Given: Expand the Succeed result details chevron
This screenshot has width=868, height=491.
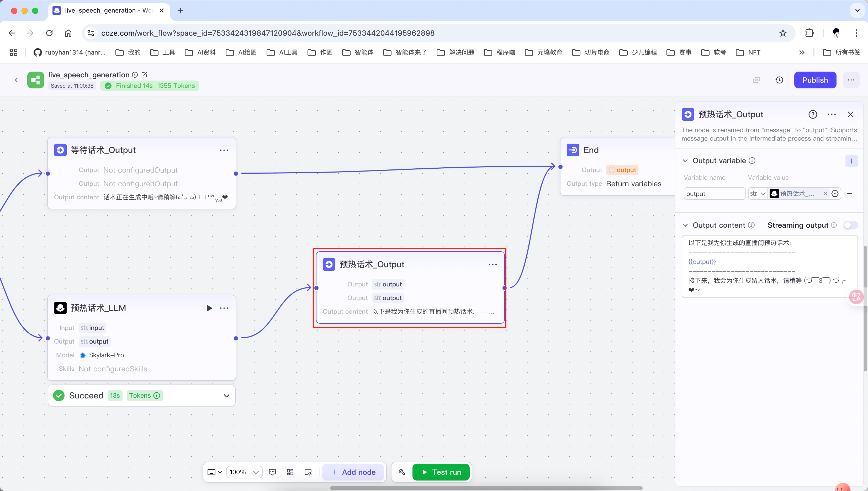Looking at the screenshot, I should coord(226,396).
